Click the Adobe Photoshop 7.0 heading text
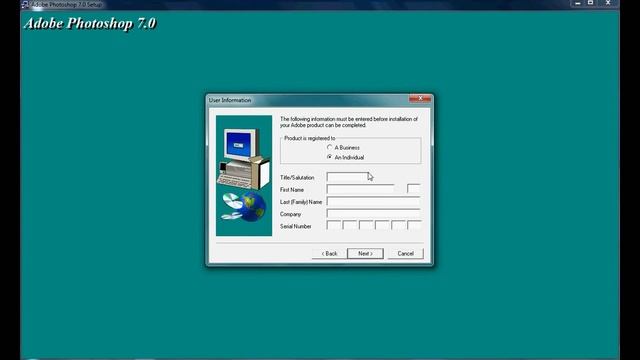 [x=90, y=23]
